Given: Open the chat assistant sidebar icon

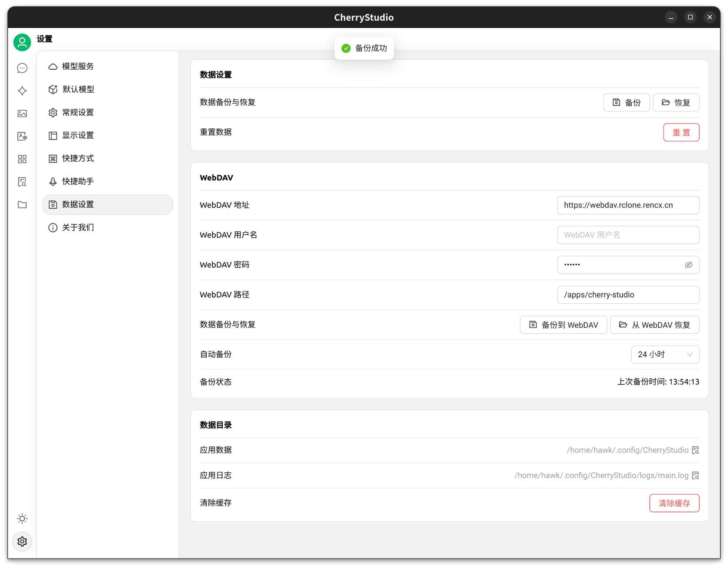Looking at the screenshot, I should click(x=22, y=68).
